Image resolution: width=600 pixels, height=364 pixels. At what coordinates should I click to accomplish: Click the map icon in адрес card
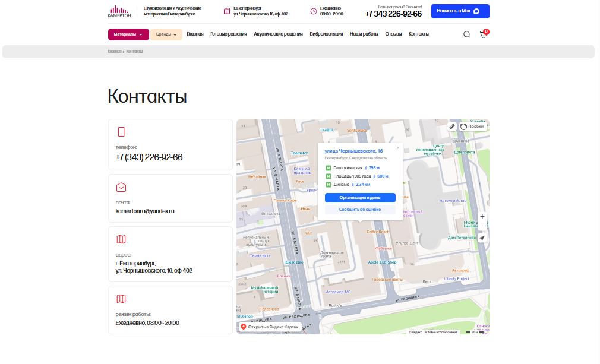point(121,239)
